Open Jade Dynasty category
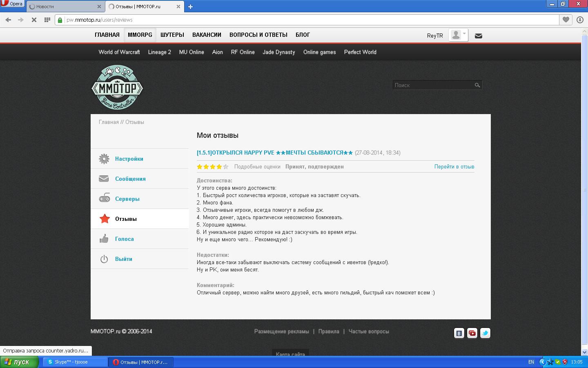Screen dimensions: 588x368 [x=279, y=52]
